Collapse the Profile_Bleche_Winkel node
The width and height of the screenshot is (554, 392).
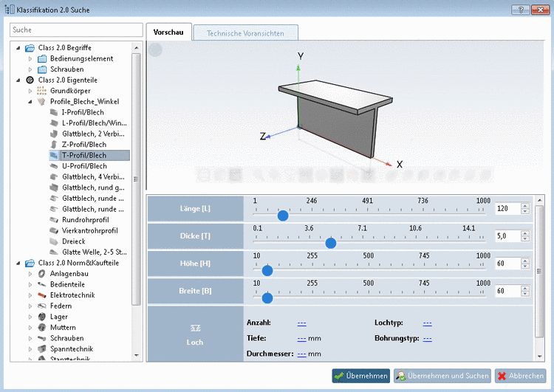pyautogui.click(x=30, y=102)
